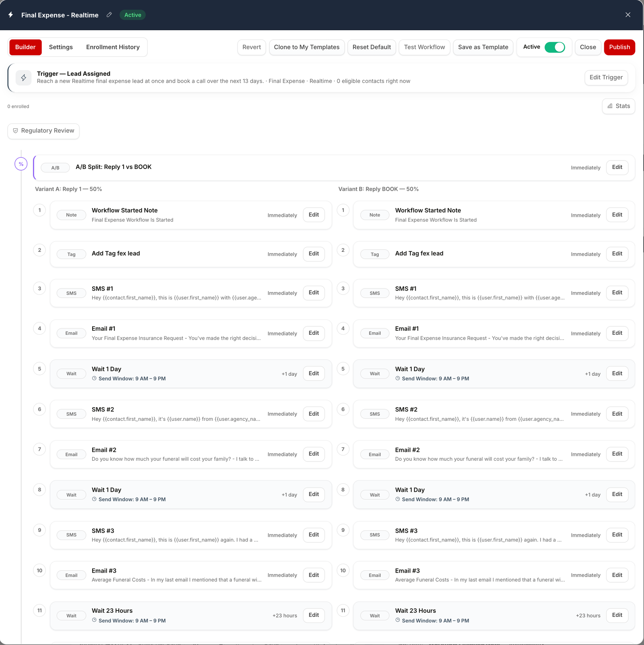
Task: Edit Variant B SMS #2 step
Action: pos(617,414)
